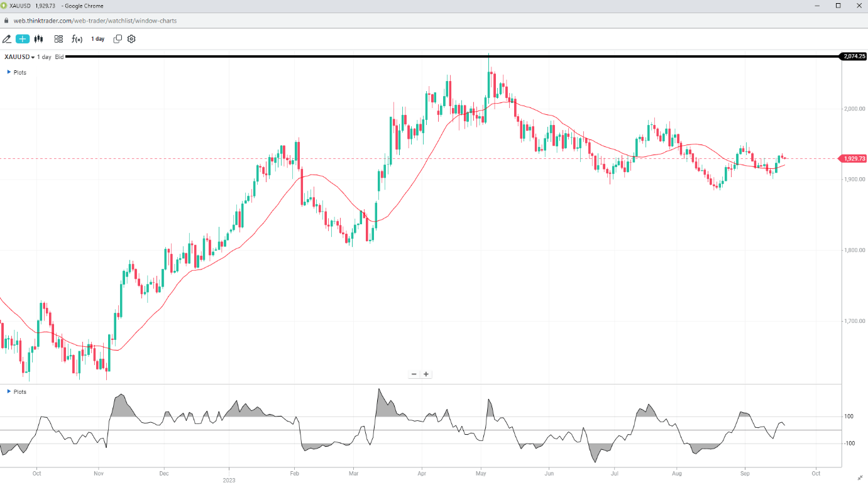Click the 1,900.00 price axis label
The width and height of the screenshot is (868, 485).
pyautogui.click(x=855, y=180)
